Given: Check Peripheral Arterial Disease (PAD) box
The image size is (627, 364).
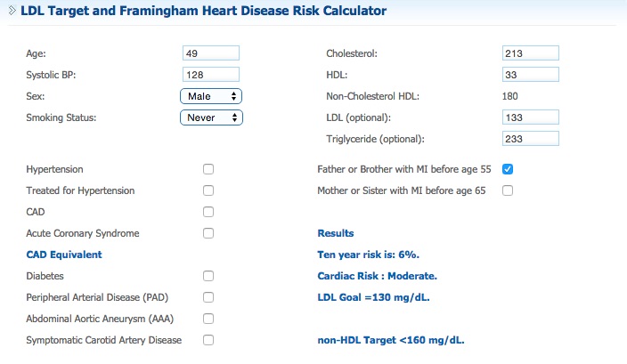Looking at the screenshot, I should (208, 297).
